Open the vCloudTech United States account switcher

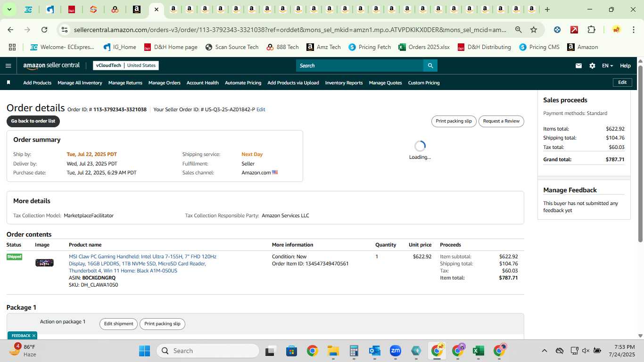126,66
